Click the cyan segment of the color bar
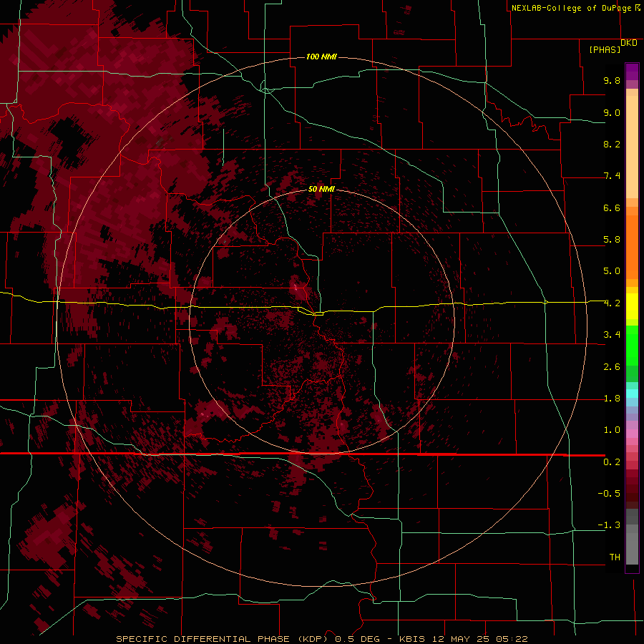The height and width of the screenshot is (644, 644). click(x=632, y=394)
